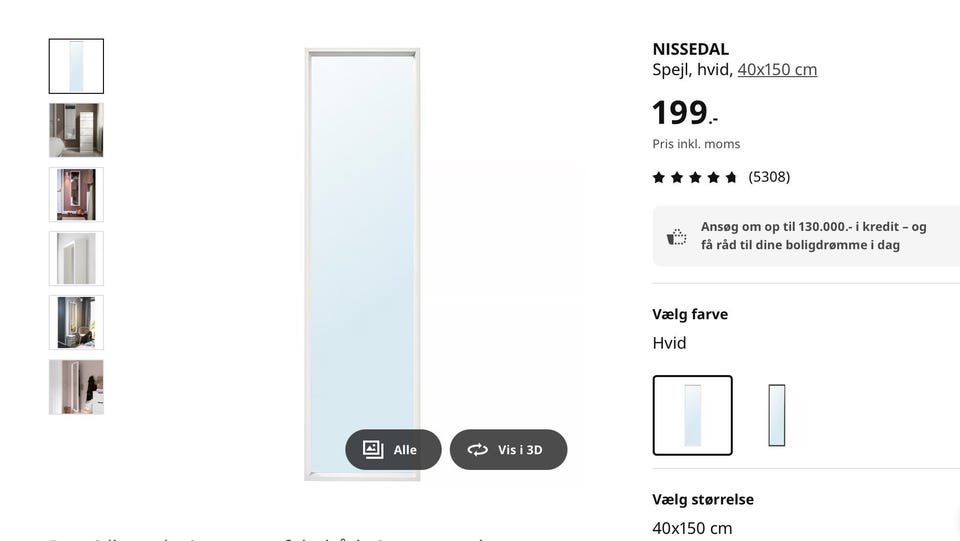Click the 40x150 cm size link
The height and width of the screenshot is (541, 960).
(x=777, y=69)
